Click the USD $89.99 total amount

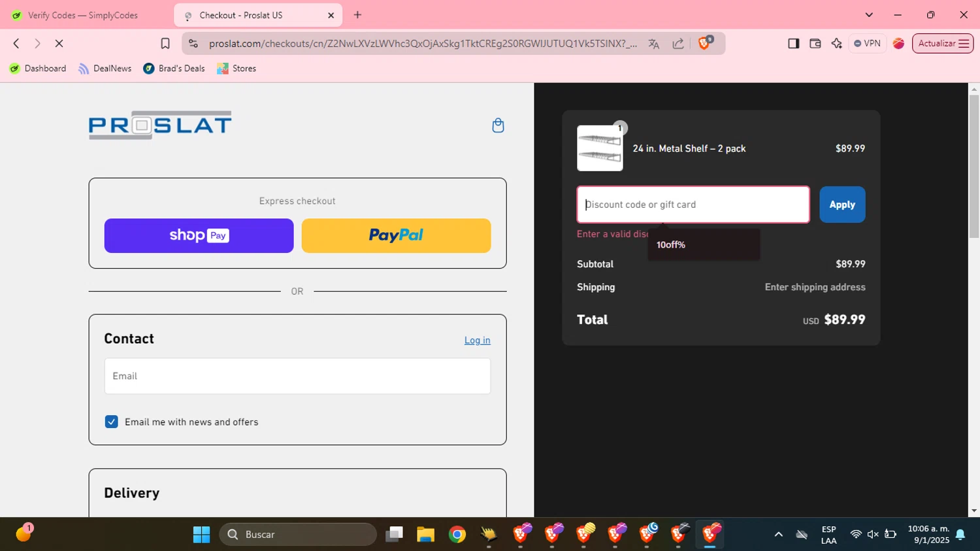[834, 320]
